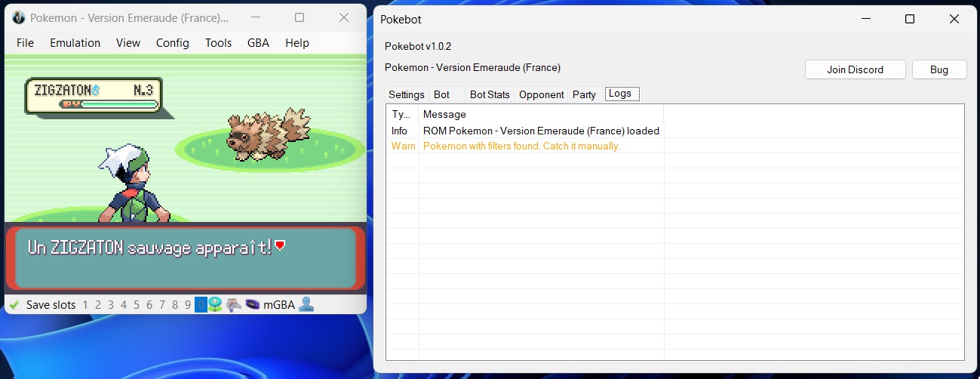This screenshot has height=379, width=980.
Task: Open the Bot Stats tab
Action: pyautogui.click(x=490, y=94)
